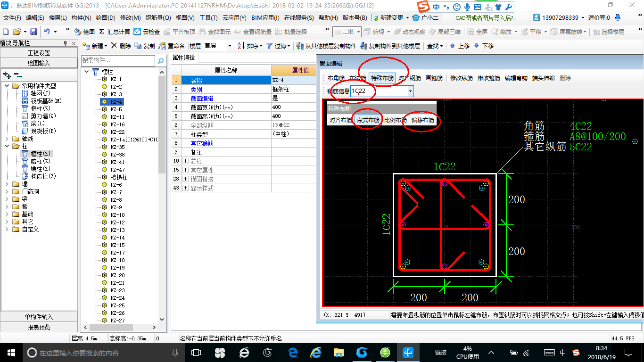644x362 pixels.
Task: Open Windows Start menu
Action: point(11,352)
